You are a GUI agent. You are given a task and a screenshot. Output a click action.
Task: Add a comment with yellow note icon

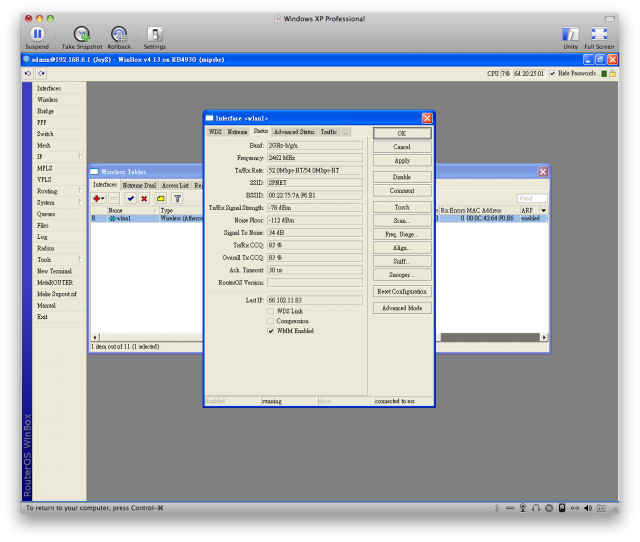(x=160, y=199)
